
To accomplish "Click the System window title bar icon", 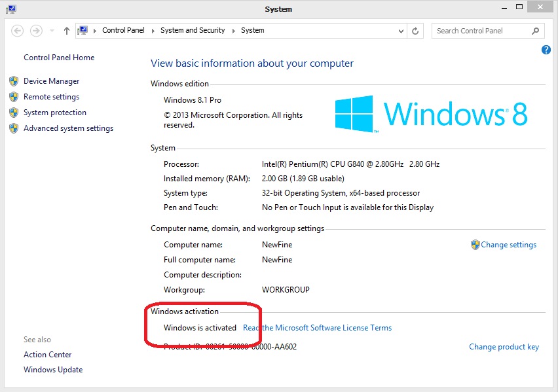I will [11, 9].
